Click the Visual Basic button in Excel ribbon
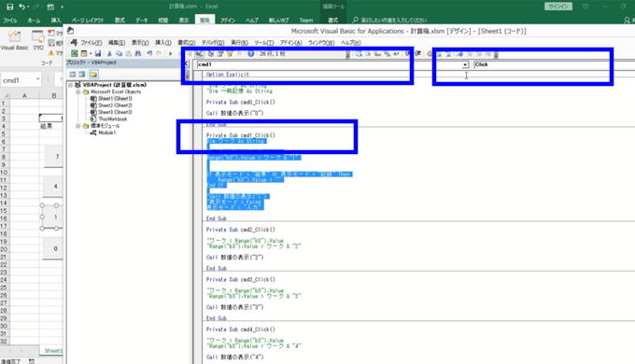This screenshot has height=364, width=635. click(15, 40)
